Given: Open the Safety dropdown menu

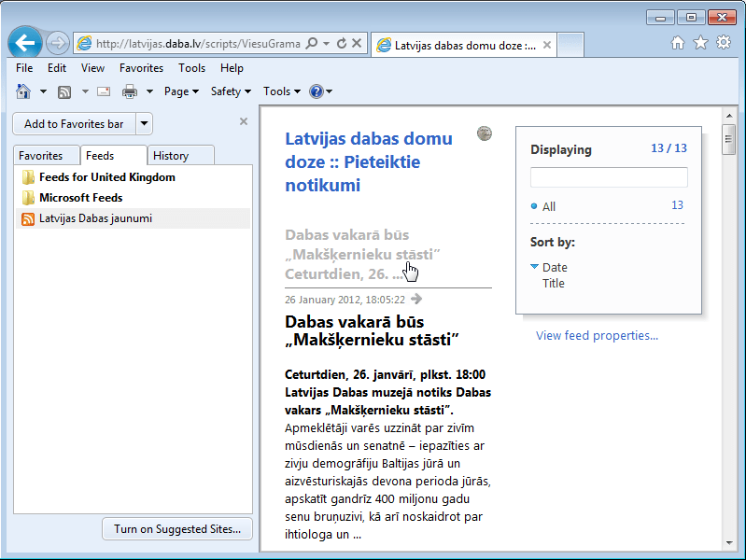Looking at the screenshot, I should pos(231,91).
